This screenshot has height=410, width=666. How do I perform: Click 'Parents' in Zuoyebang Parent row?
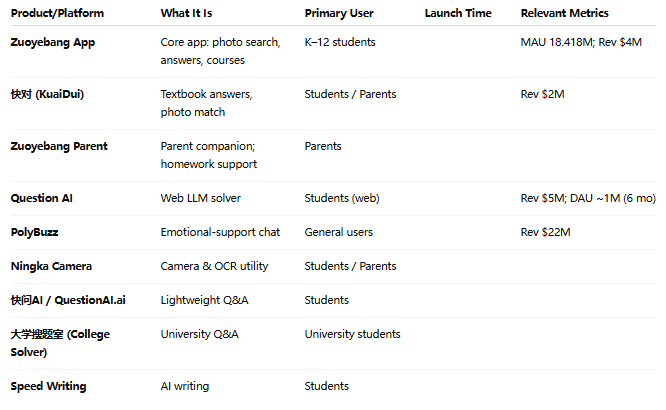(x=323, y=146)
